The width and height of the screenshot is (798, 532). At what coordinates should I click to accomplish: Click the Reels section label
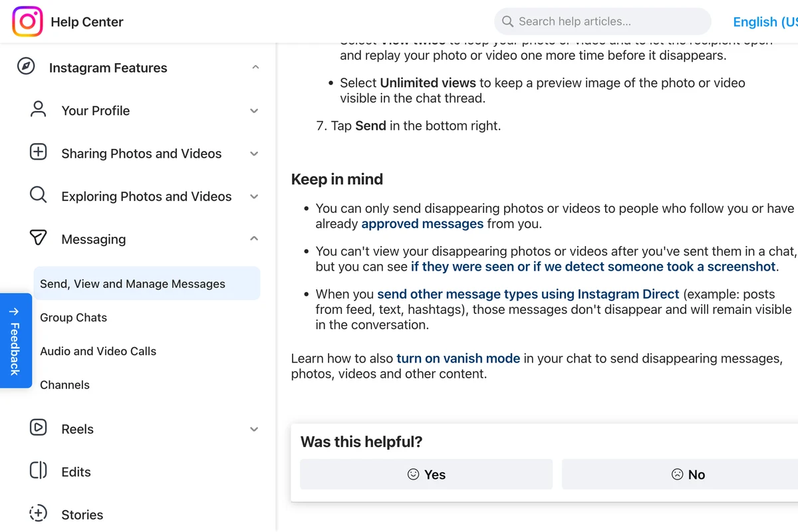[x=77, y=430]
